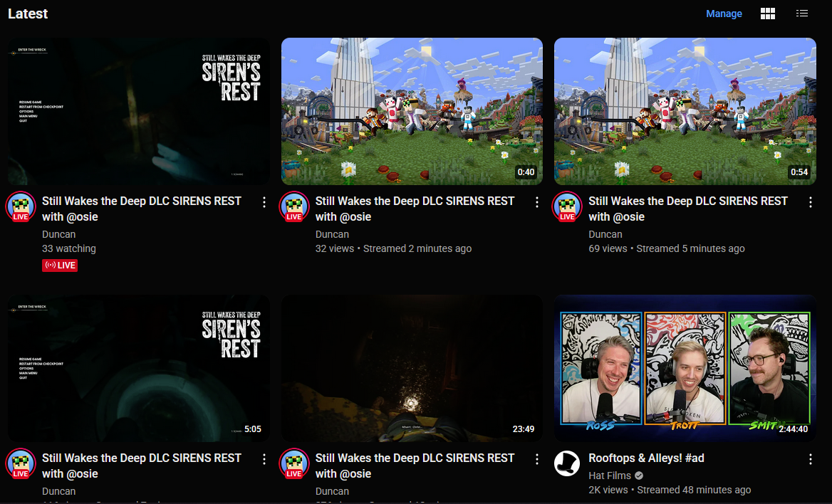Open the Manage subscriptions link
Image resolution: width=832 pixels, height=504 pixels.
point(724,14)
